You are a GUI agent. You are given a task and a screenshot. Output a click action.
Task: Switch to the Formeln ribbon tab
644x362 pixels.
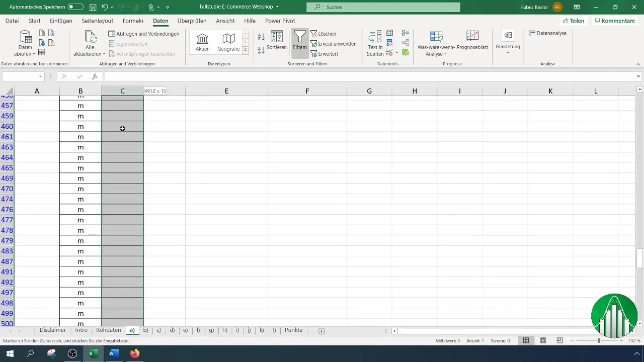coord(133,21)
